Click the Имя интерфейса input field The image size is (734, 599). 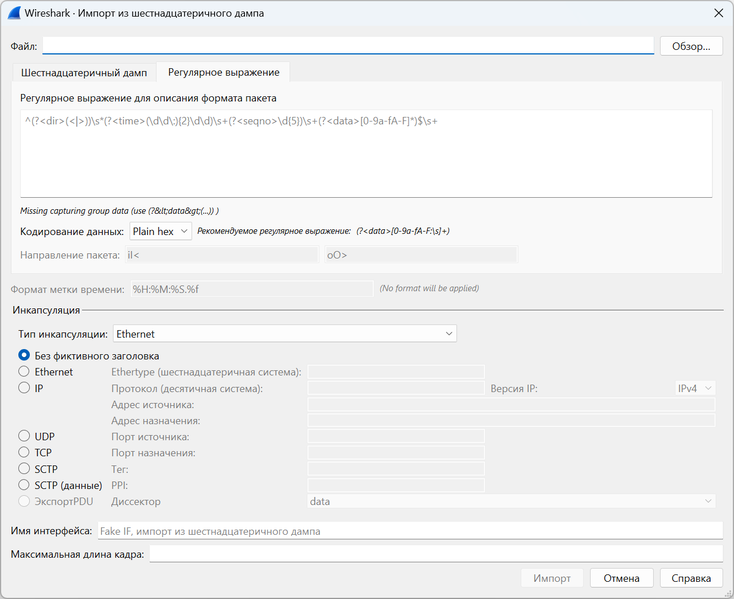[410, 531]
